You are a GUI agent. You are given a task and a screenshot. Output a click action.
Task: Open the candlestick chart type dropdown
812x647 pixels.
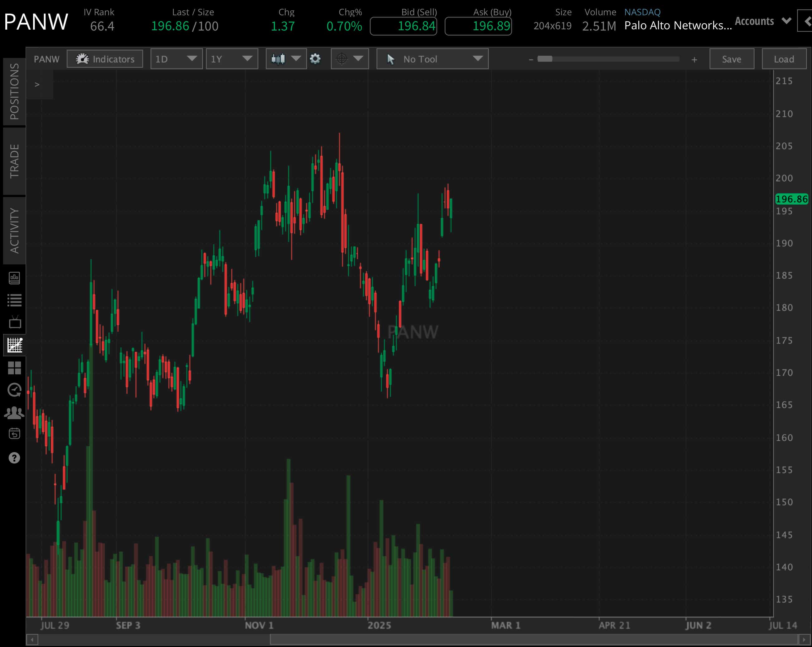(286, 59)
